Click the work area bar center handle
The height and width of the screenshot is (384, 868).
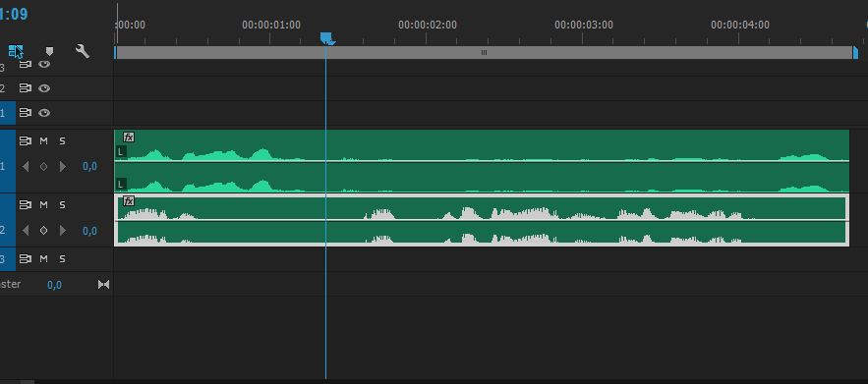pyautogui.click(x=484, y=53)
